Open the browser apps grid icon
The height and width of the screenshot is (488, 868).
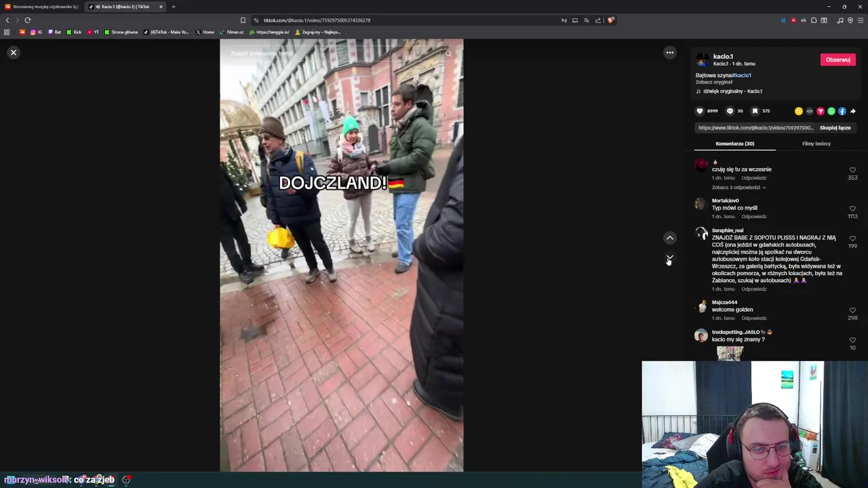click(x=7, y=32)
